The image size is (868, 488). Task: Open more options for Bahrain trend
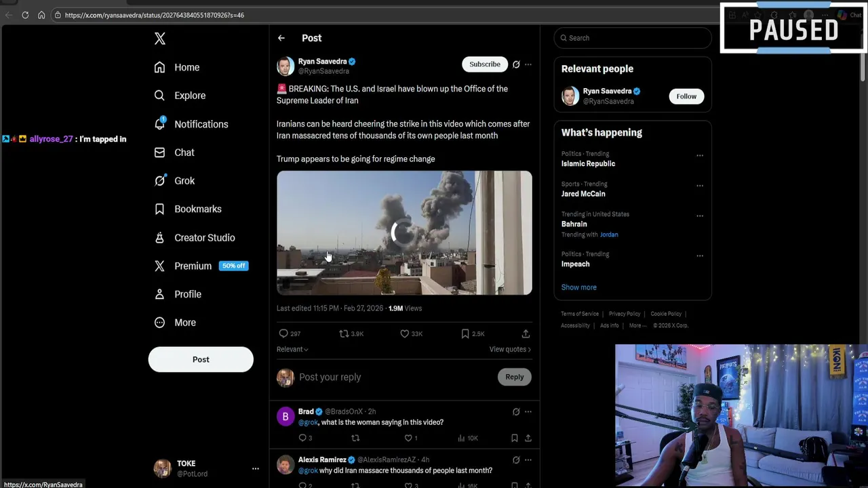700,216
